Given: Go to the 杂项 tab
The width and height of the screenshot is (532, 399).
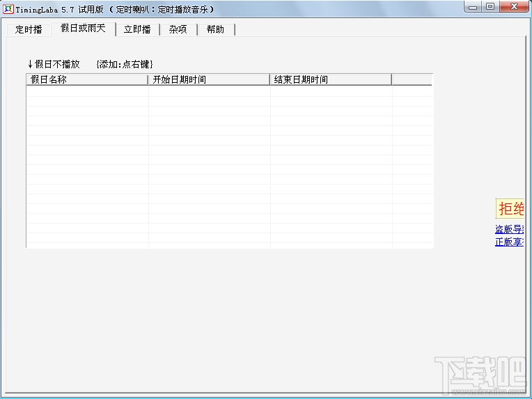Looking at the screenshot, I should click(x=178, y=29).
